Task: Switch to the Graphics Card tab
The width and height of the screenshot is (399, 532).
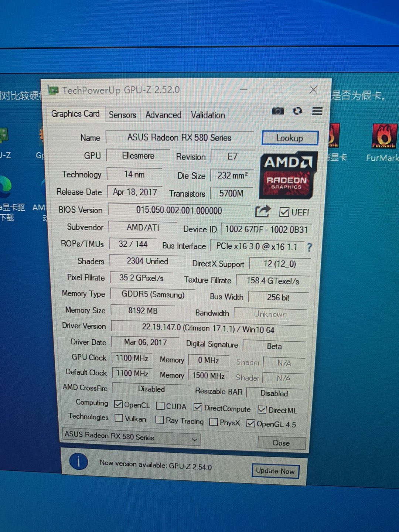Action: (75, 114)
